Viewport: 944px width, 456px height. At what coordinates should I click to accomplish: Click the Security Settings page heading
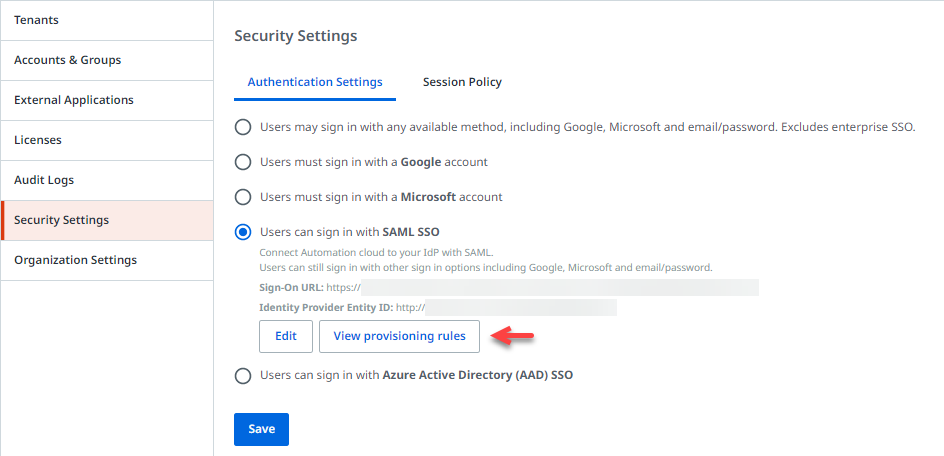[295, 36]
